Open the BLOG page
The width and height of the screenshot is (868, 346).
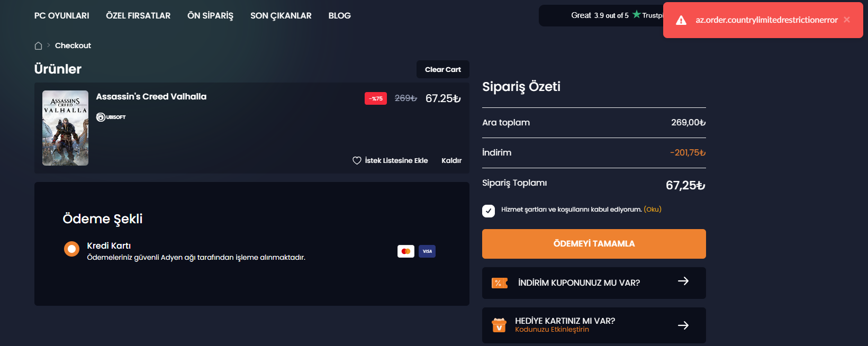click(x=339, y=16)
